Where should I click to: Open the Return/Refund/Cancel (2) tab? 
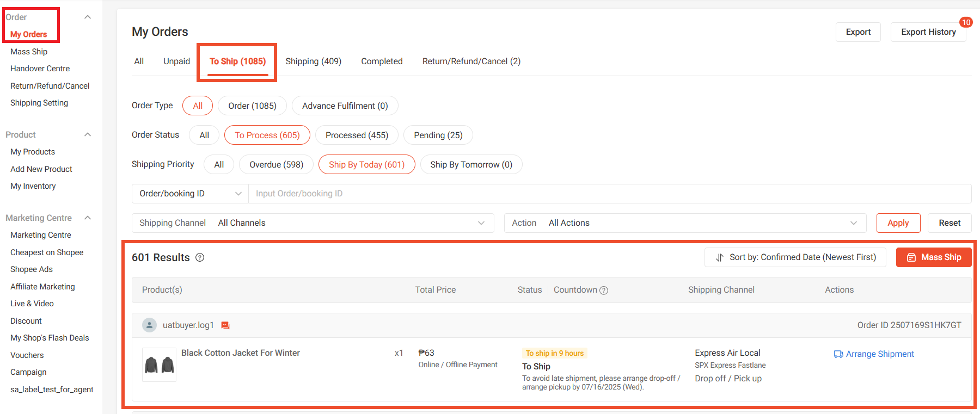coord(471,61)
